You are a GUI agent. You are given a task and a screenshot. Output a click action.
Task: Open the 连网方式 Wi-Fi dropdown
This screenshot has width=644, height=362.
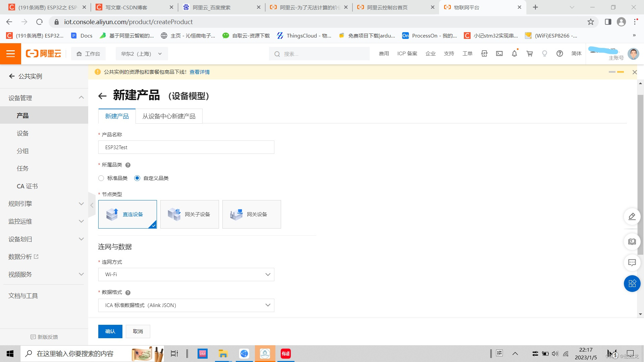(x=186, y=274)
